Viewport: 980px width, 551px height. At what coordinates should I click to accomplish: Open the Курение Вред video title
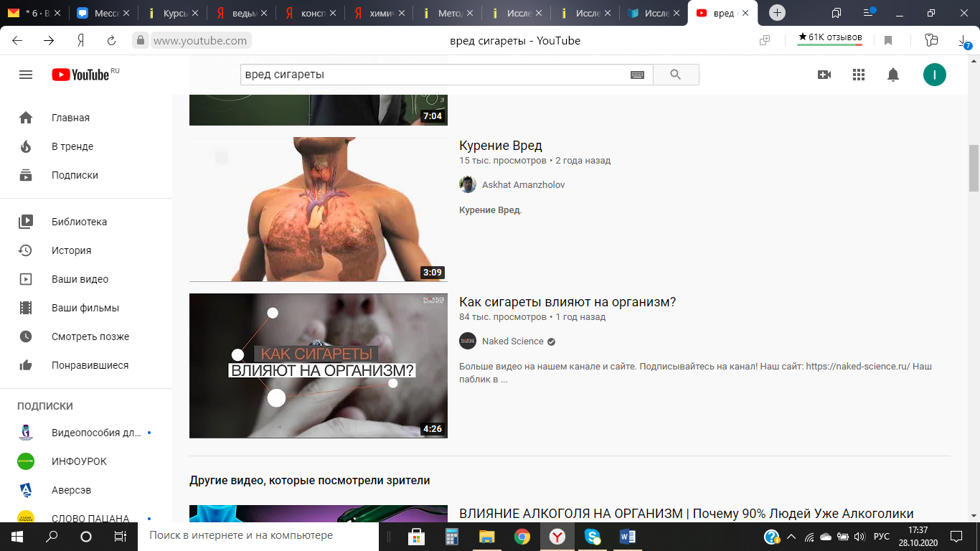[500, 146]
